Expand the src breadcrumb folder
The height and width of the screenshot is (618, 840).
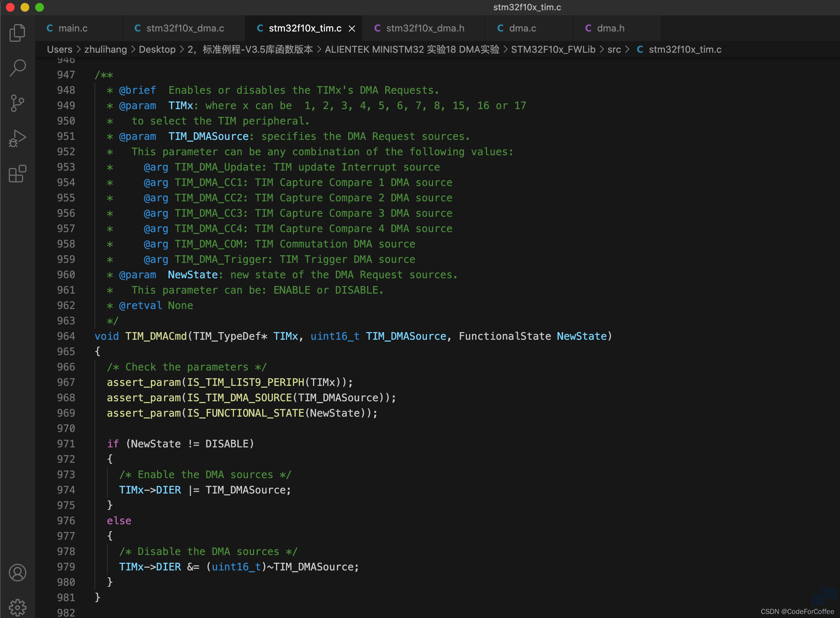[614, 49]
